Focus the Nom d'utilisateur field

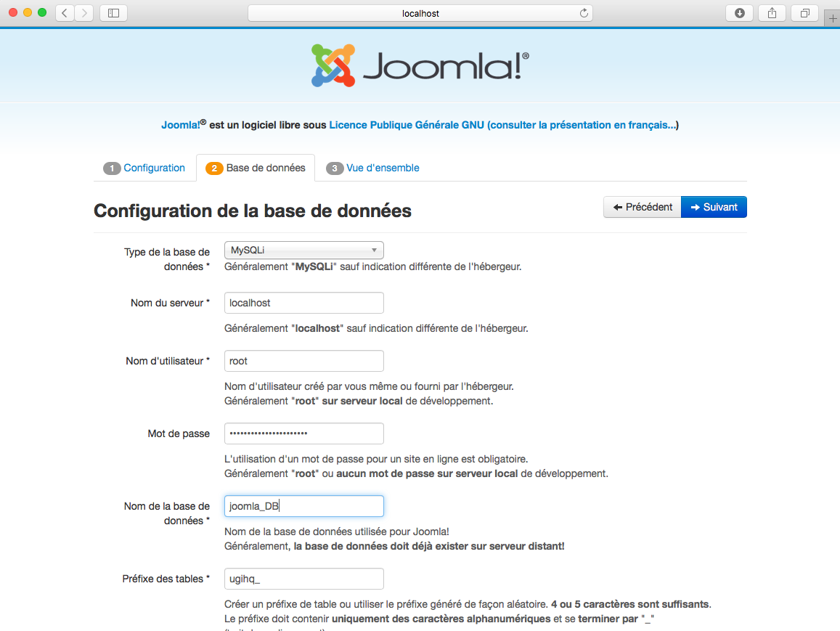point(303,361)
